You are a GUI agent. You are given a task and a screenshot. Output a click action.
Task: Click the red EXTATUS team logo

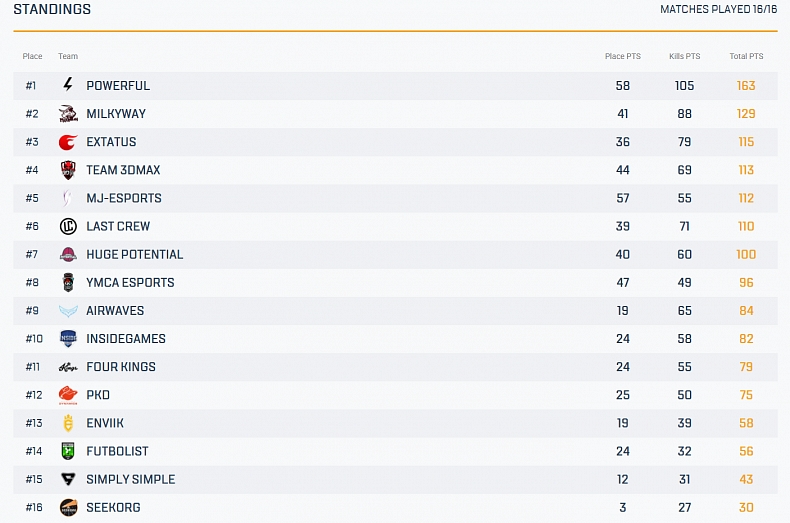[x=68, y=142]
